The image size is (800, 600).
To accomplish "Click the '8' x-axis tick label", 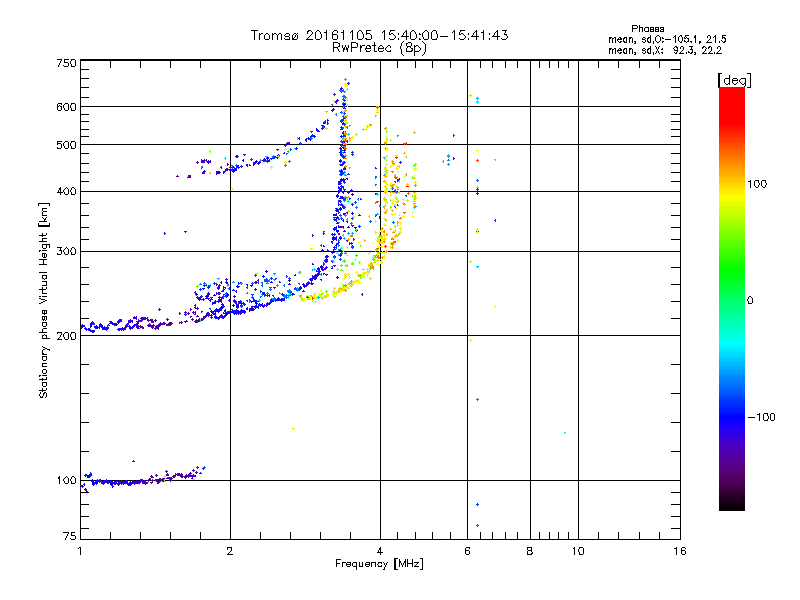I will 530,551.
